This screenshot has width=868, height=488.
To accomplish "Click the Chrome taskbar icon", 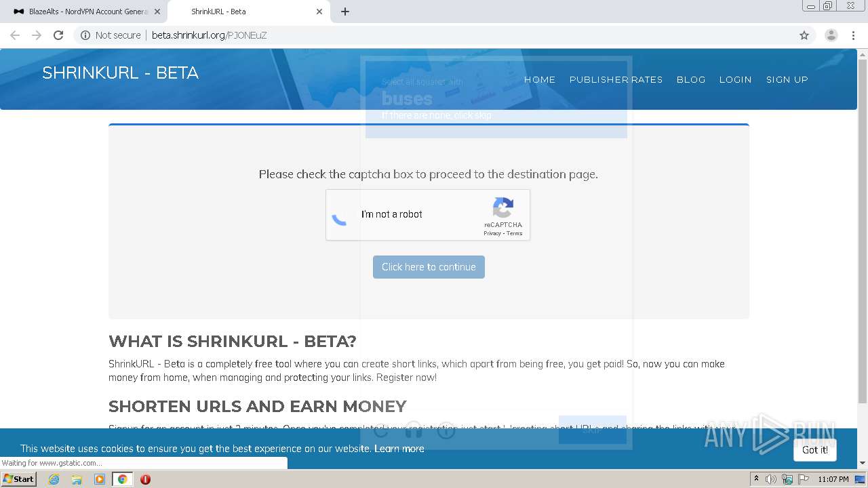I will point(123,479).
